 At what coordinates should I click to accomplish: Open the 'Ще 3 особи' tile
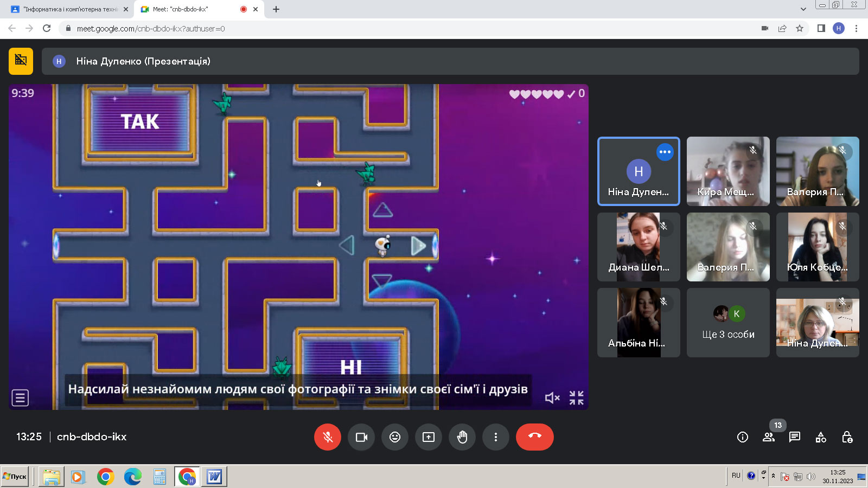coord(728,323)
